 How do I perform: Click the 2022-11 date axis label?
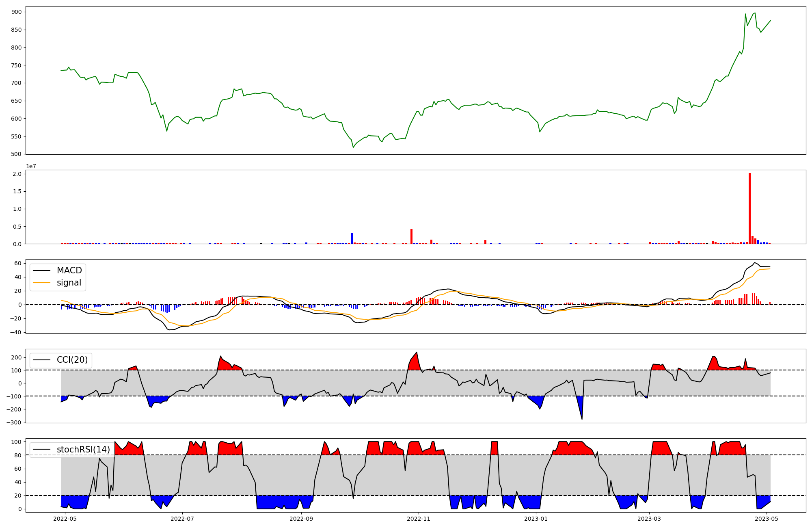point(419,519)
